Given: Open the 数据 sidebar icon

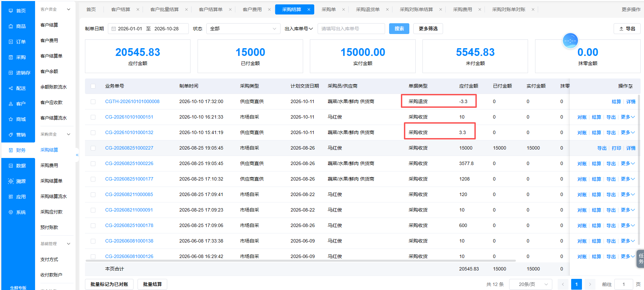Looking at the screenshot, I should [x=11, y=166].
